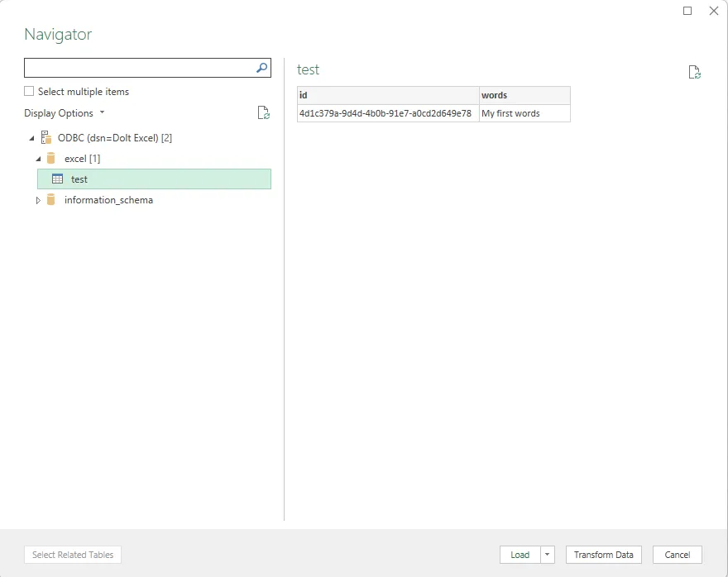Click the database icon next to information_schema
The width and height of the screenshot is (728, 577).
(50, 200)
